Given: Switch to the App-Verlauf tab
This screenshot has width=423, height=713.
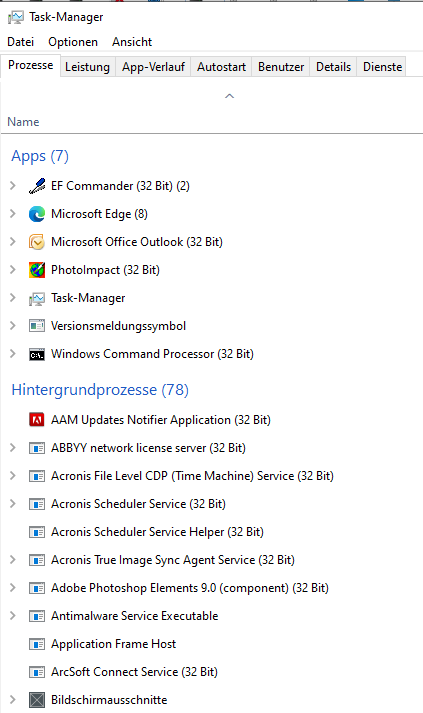Looking at the screenshot, I should (153, 67).
